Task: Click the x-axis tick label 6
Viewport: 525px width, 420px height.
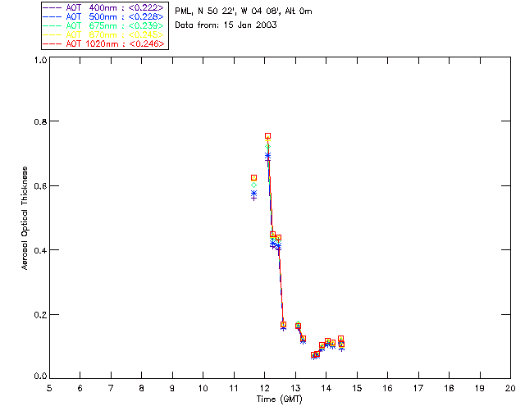Action: click(x=80, y=388)
